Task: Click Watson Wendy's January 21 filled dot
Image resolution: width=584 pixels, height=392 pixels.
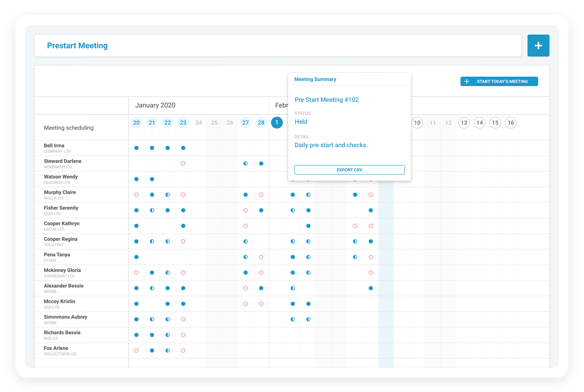Action: tap(152, 179)
